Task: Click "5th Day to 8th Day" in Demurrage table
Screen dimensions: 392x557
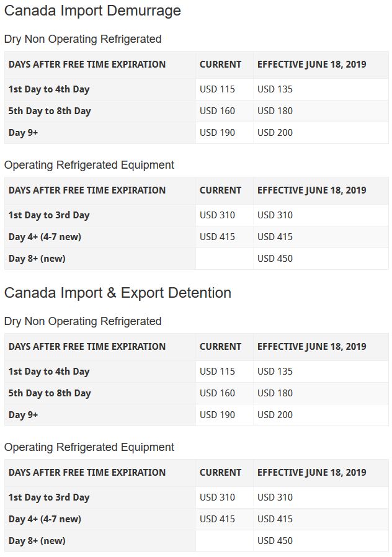Action: tap(50, 111)
